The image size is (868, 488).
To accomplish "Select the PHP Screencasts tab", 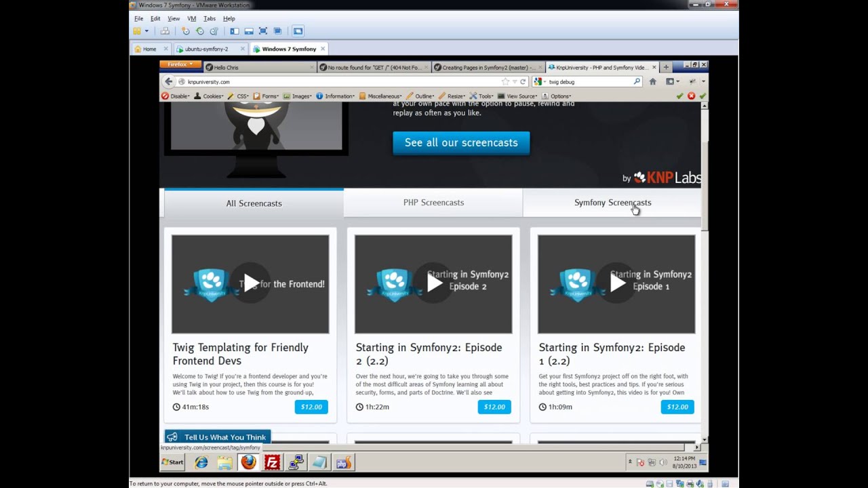I will [433, 203].
